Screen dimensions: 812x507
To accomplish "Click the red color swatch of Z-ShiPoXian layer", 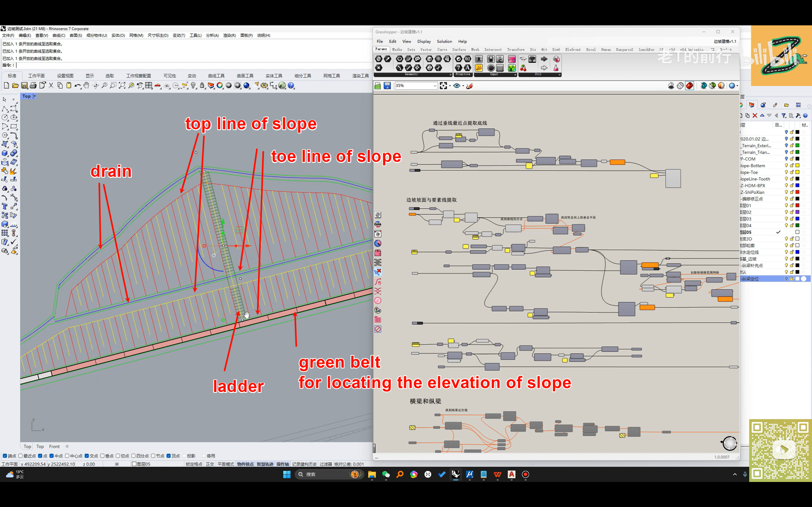I will click(x=797, y=192).
